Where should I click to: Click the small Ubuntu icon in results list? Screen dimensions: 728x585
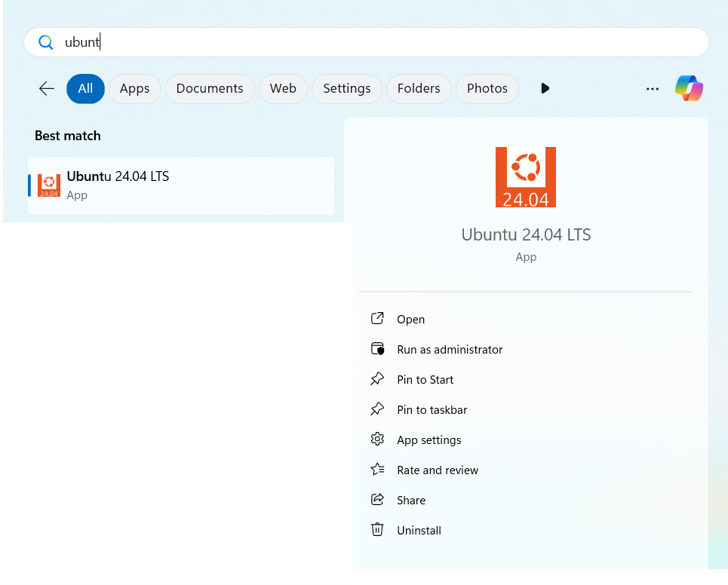(x=49, y=185)
